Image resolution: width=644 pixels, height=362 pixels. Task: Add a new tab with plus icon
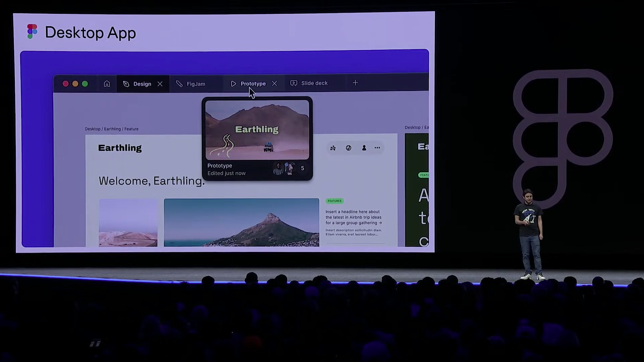[x=355, y=83]
